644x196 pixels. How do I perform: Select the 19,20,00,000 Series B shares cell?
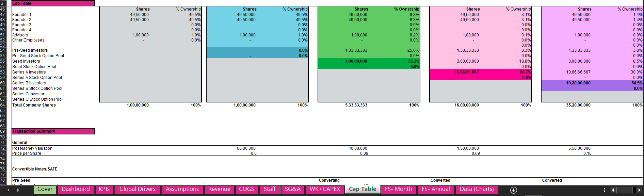coord(578,83)
